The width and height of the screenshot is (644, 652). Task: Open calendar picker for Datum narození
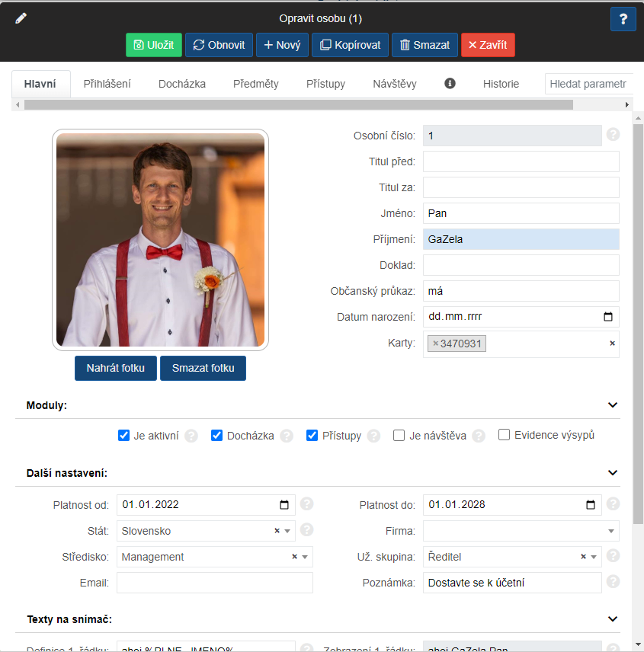point(607,317)
